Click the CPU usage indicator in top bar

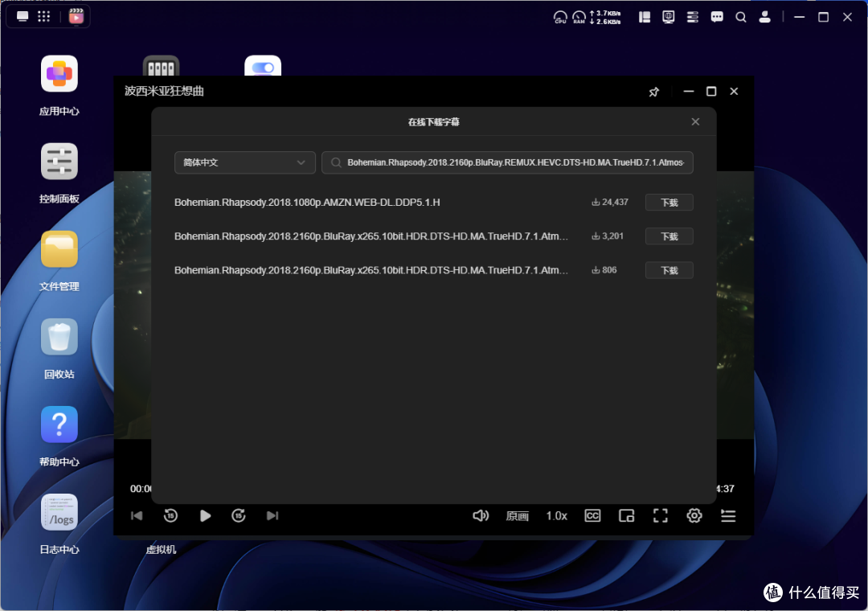point(559,17)
